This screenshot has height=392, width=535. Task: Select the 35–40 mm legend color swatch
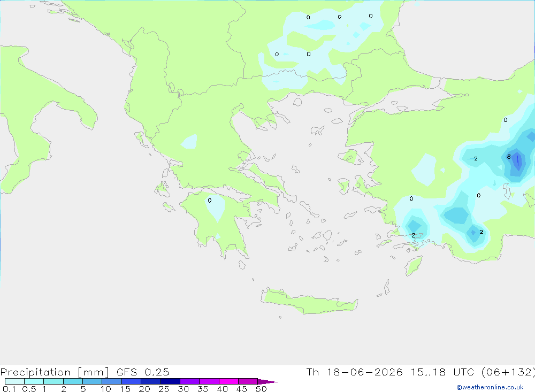click(x=209, y=381)
